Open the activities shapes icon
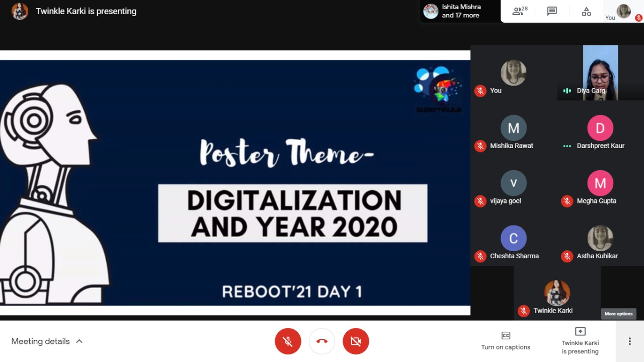Screen dimensions: 644x362 coord(586,11)
